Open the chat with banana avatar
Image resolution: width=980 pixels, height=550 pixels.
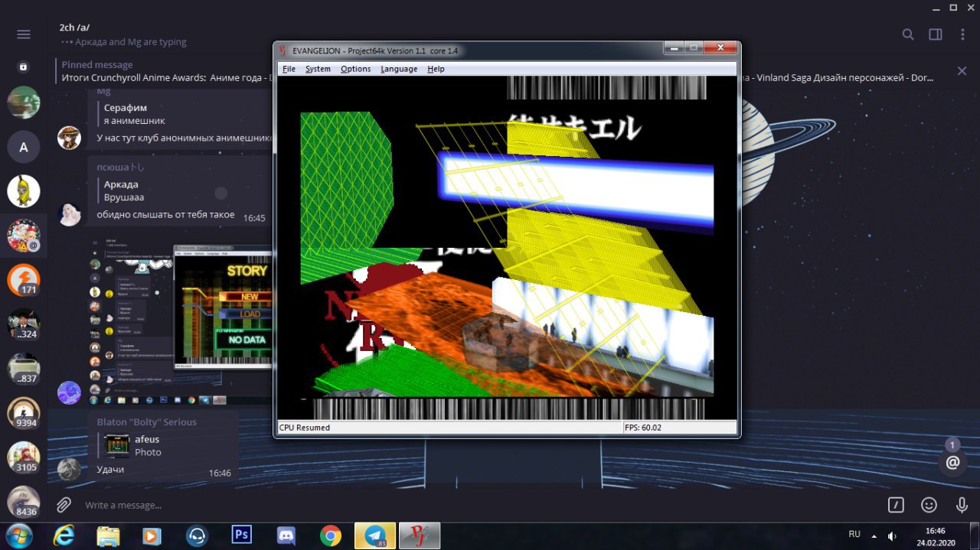(x=24, y=191)
